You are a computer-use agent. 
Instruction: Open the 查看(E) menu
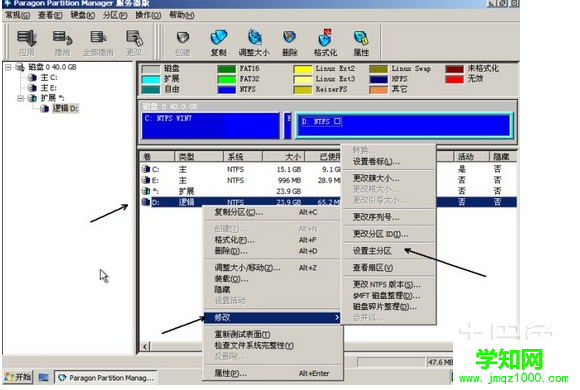click(x=50, y=15)
